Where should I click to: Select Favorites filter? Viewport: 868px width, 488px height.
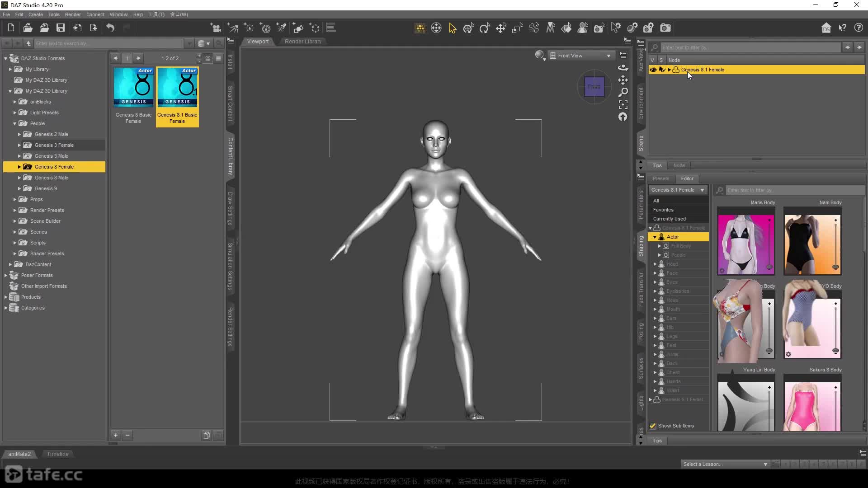663,210
